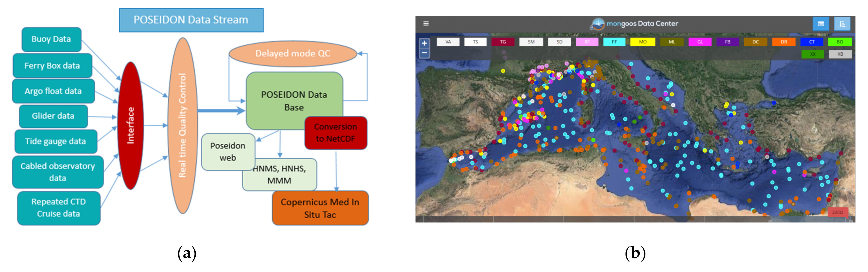Zoom out of the map

[424, 53]
